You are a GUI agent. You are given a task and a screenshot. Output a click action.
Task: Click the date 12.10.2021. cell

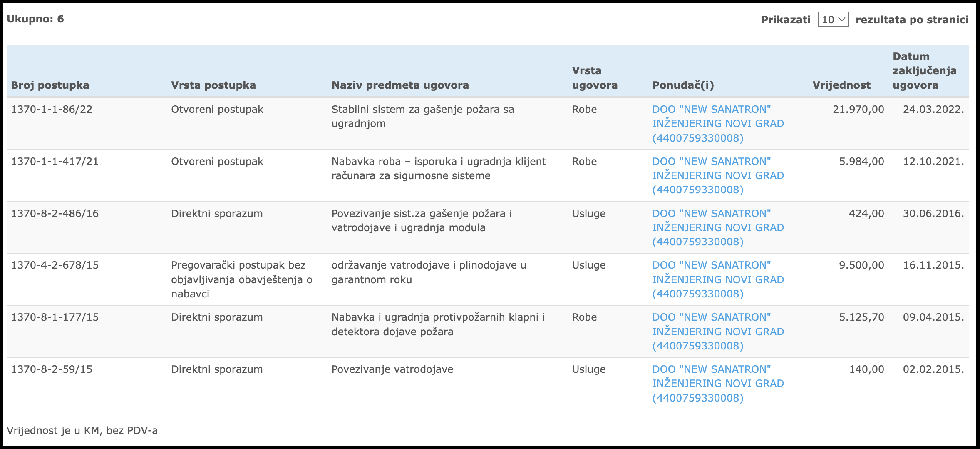coord(933,161)
